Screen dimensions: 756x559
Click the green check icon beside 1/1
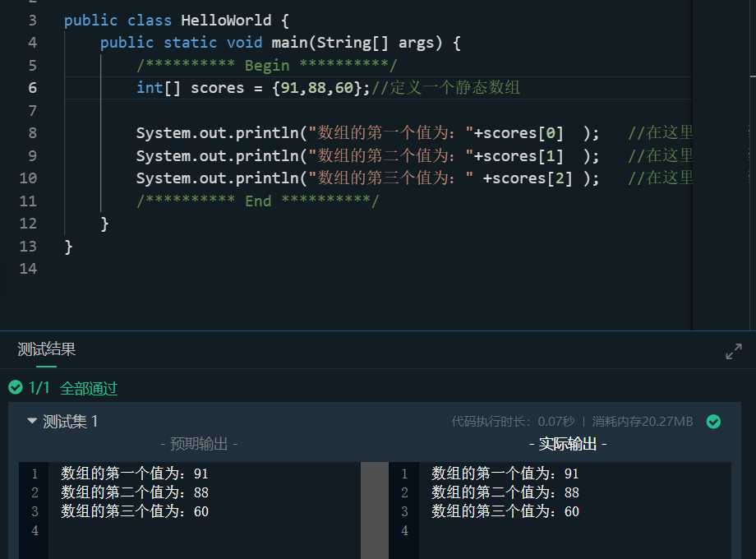tap(16, 387)
